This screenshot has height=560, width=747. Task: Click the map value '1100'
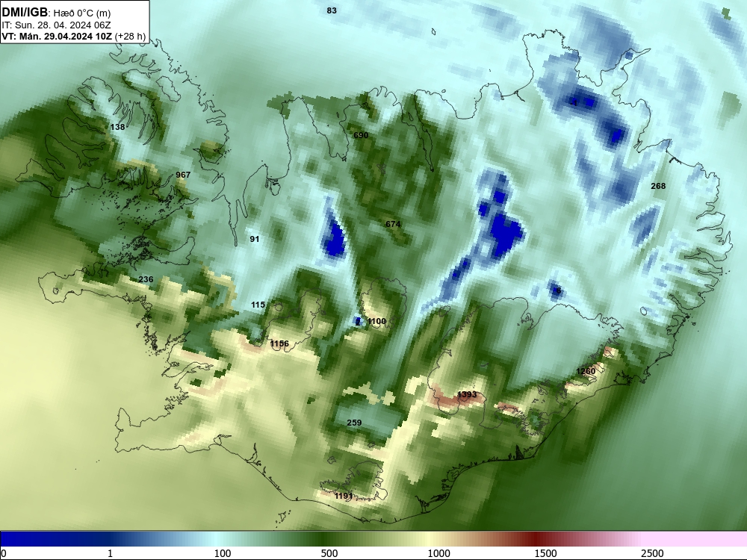coord(376,321)
